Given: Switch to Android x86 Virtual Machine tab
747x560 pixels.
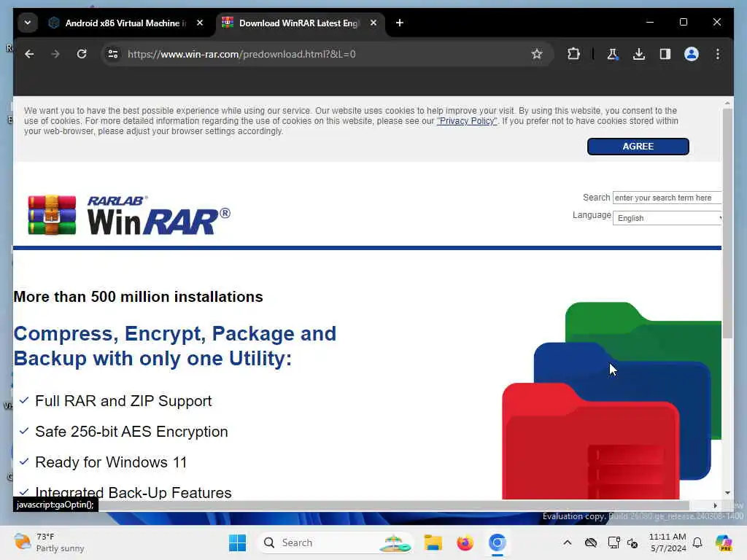Looking at the screenshot, I should (125, 23).
